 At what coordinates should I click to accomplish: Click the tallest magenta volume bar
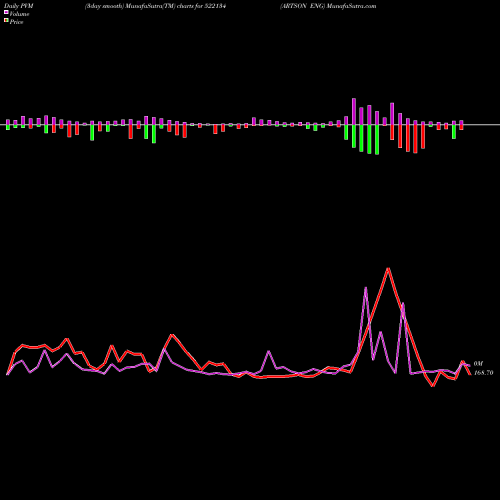(354, 112)
